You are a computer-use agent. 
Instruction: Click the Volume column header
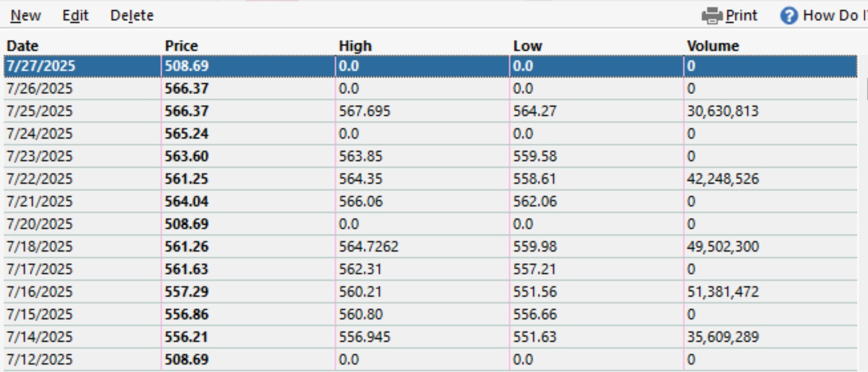(x=713, y=46)
